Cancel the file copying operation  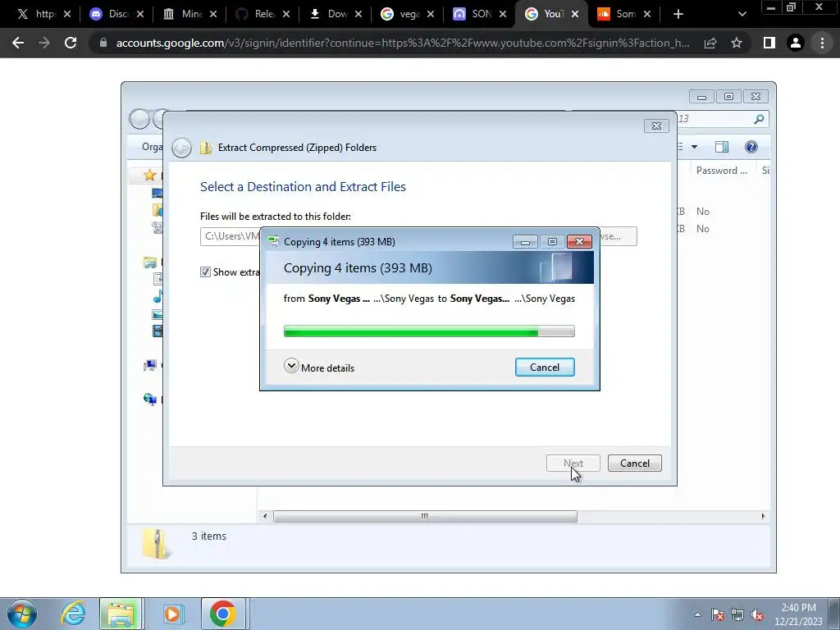(545, 367)
